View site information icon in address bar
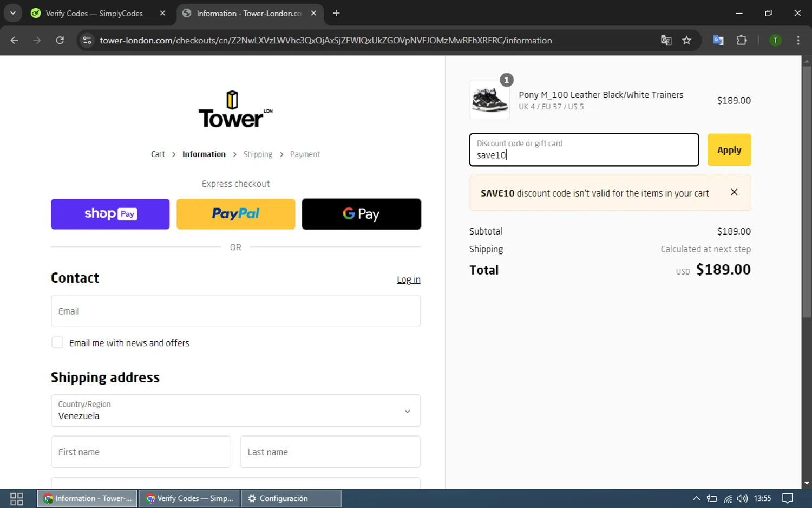Screen dimensions: 812x508 [x=87, y=40]
